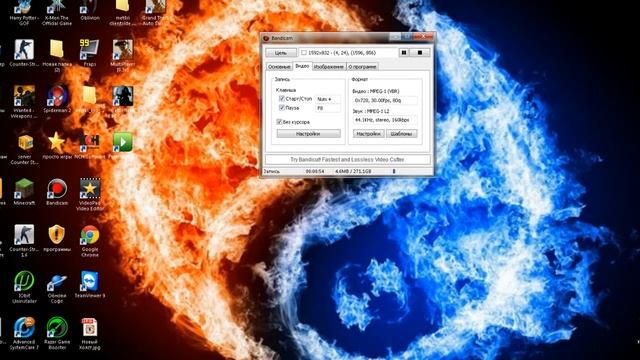The image size is (640, 360).
Task: Close the Bandicam window
Action: point(423,37)
